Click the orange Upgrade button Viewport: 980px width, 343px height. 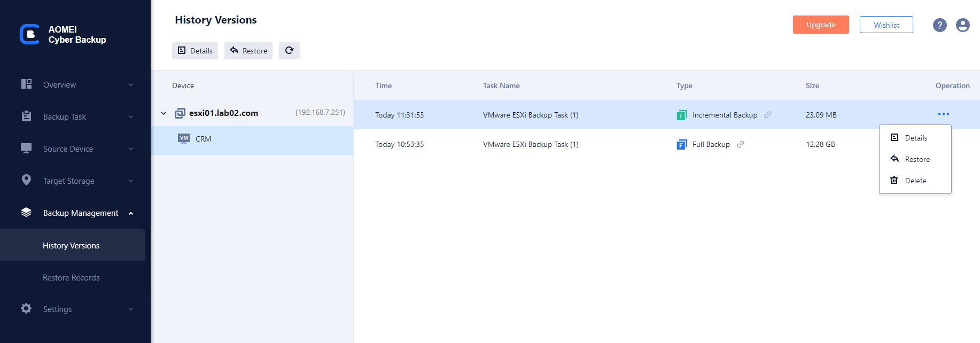coord(821,25)
